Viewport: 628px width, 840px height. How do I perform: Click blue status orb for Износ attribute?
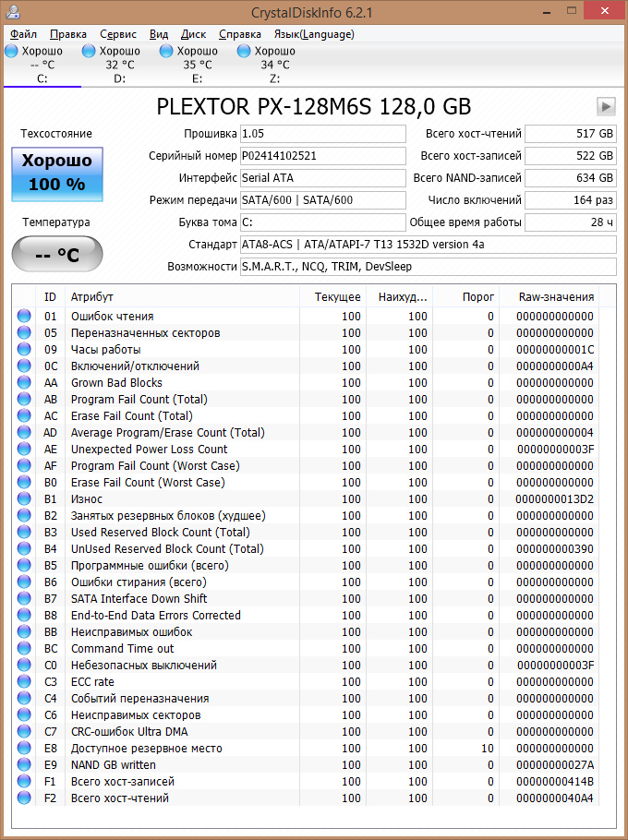click(24, 498)
